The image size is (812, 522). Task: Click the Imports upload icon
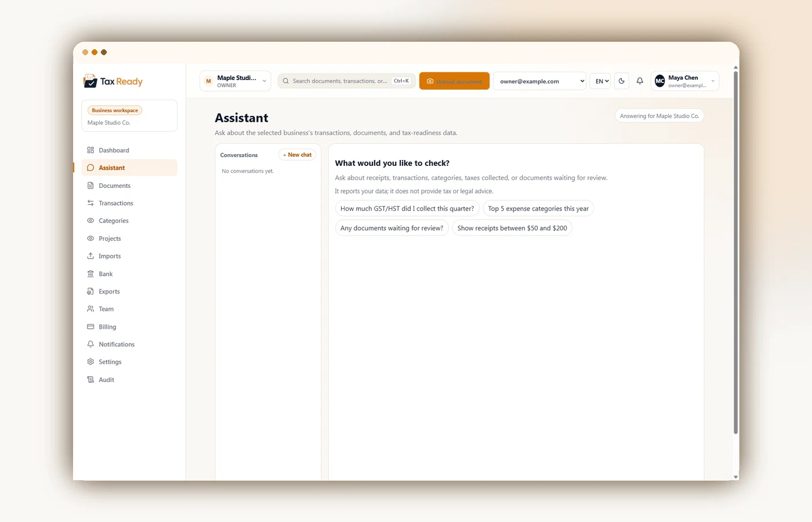(90, 256)
